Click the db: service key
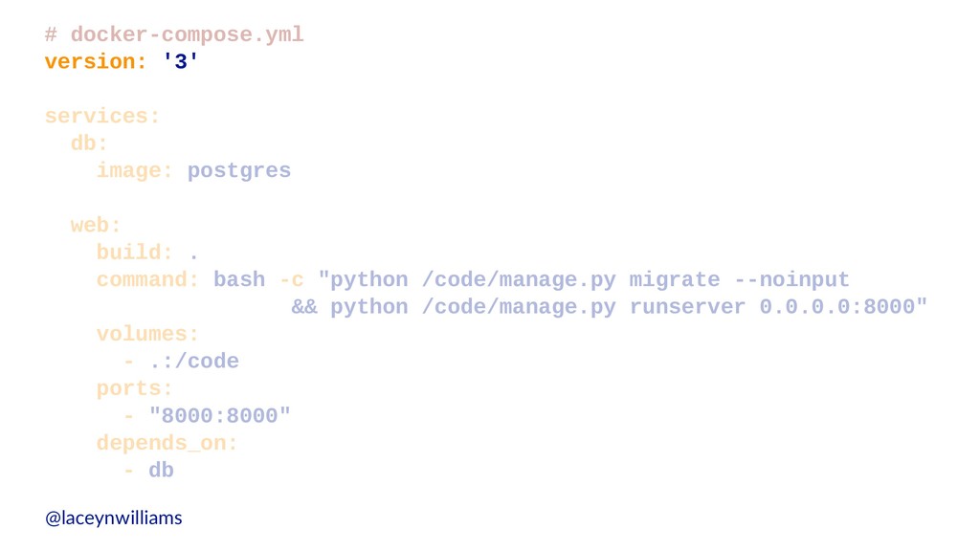This screenshot has width=980, height=551. pyautogui.click(x=89, y=143)
